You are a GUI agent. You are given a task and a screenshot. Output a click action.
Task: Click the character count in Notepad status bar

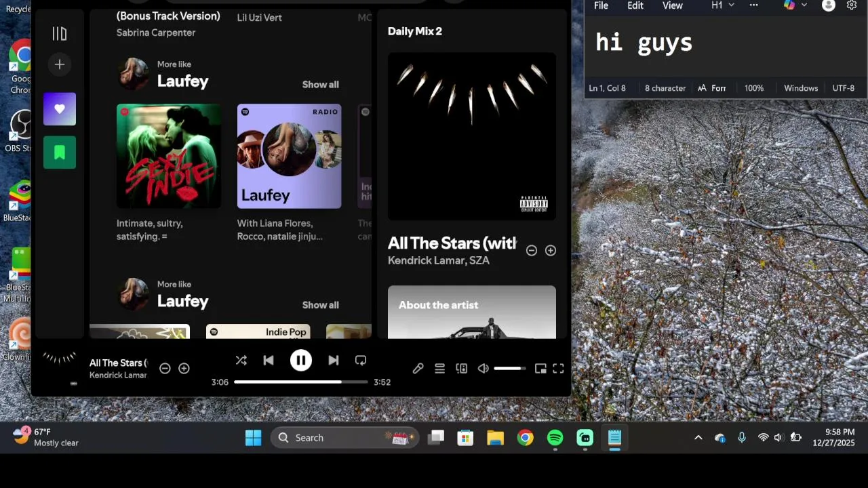coord(665,88)
